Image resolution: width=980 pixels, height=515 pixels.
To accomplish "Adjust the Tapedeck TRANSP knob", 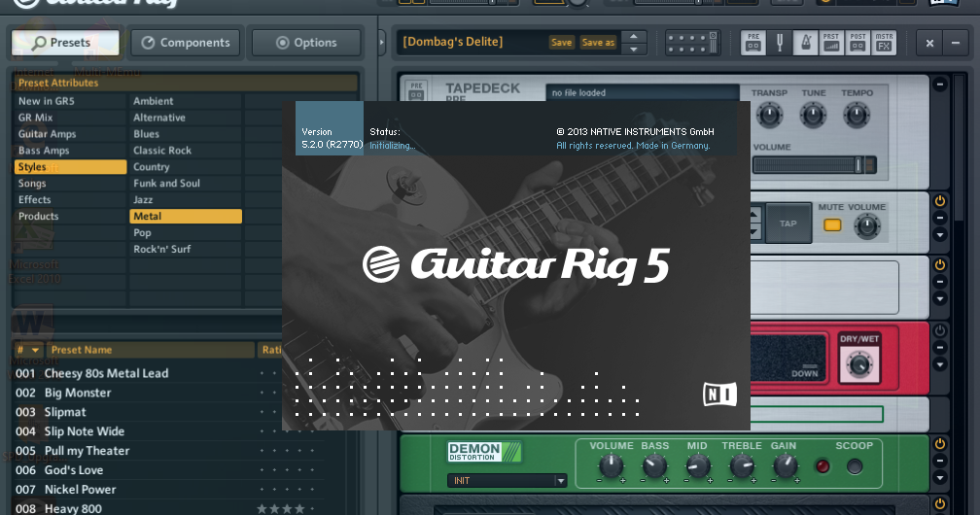I will coord(769,115).
